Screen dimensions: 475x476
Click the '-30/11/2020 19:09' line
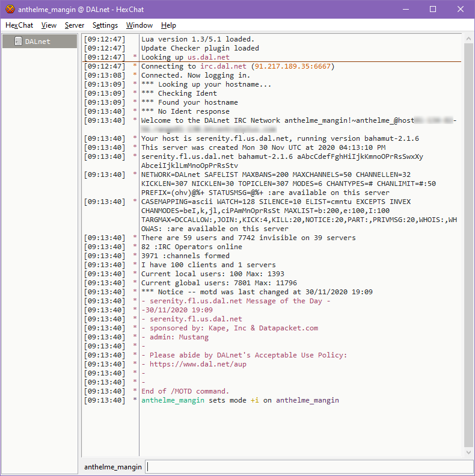coord(177,310)
